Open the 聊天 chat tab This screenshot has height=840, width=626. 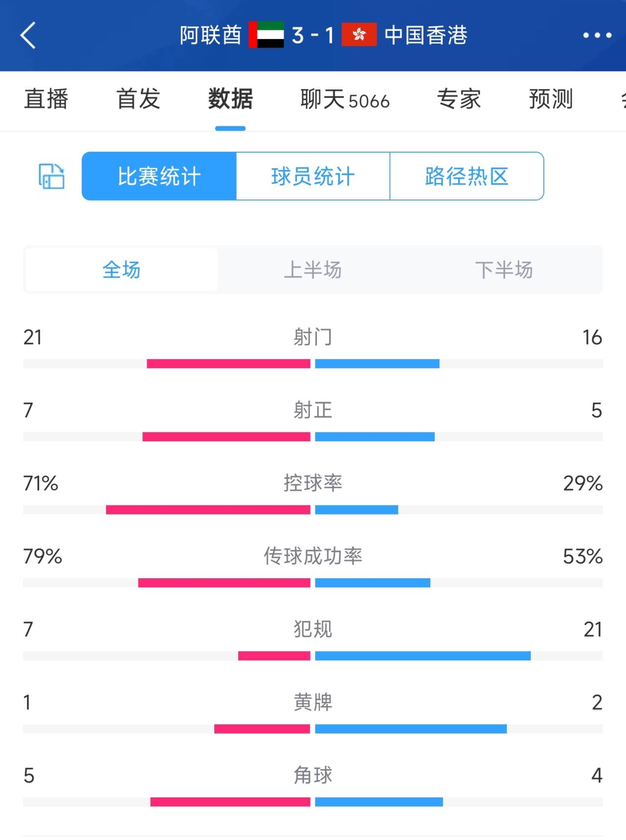[x=345, y=99]
